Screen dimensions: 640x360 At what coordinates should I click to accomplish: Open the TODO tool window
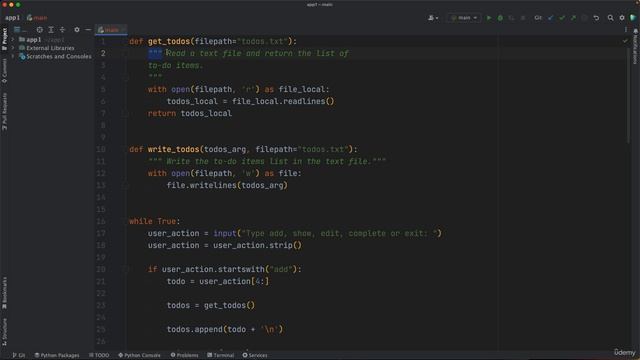click(99, 355)
